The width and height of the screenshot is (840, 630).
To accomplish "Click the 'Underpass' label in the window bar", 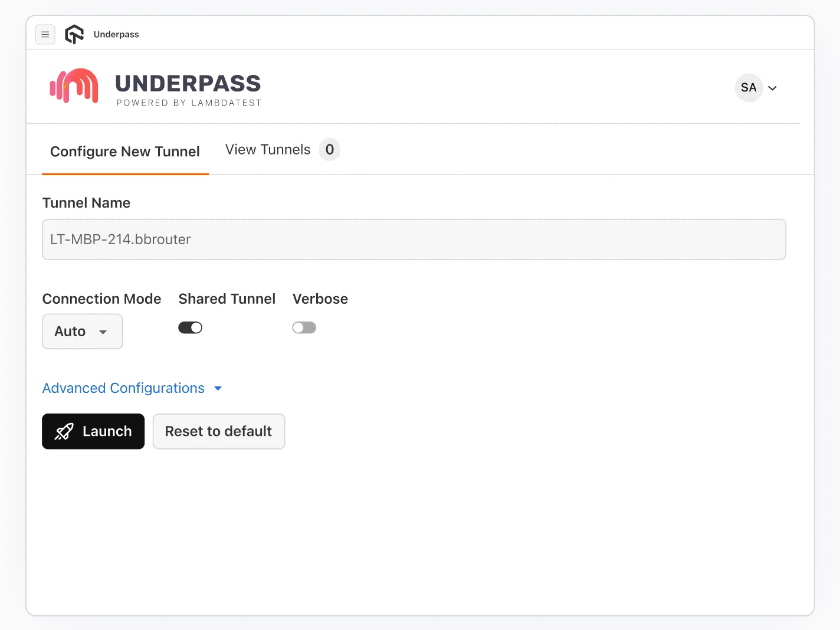I will click(x=116, y=34).
